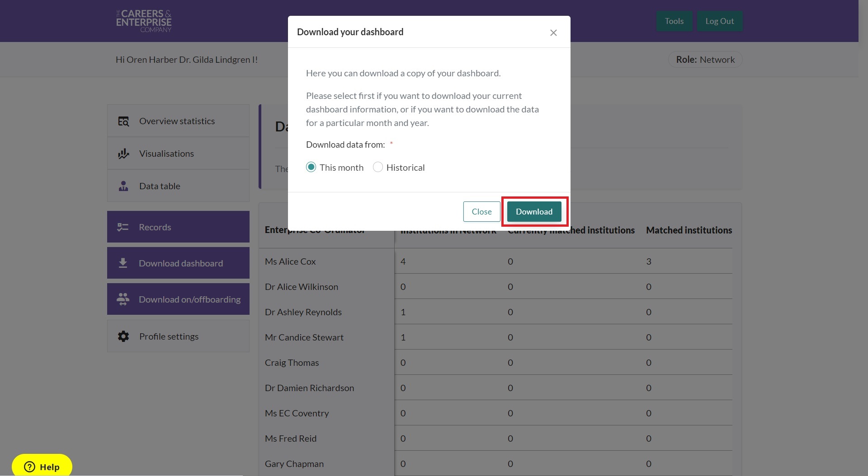Image resolution: width=868 pixels, height=476 pixels.
Task: Click Ms Fred Reid row name
Action: [291, 439]
